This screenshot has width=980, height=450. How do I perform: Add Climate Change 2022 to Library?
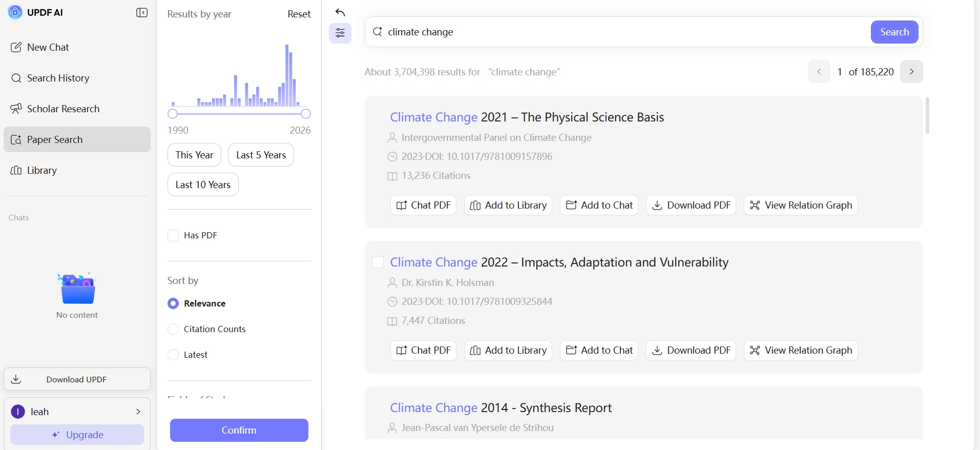[x=508, y=351]
